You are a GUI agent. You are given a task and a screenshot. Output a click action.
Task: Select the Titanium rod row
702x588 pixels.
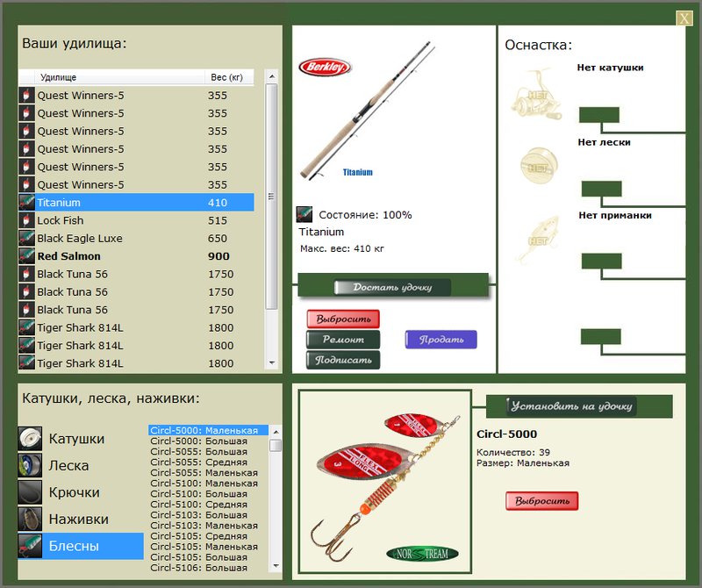point(137,203)
